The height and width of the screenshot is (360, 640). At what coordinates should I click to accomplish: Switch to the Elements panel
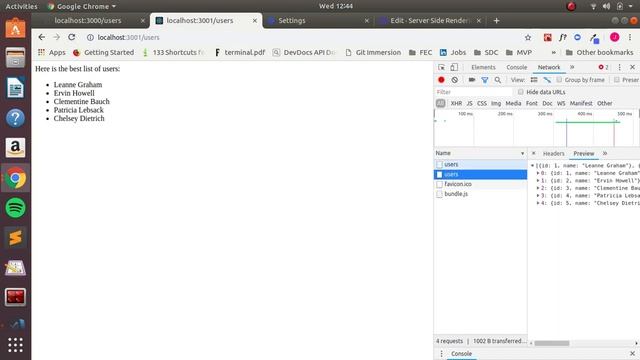pyautogui.click(x=483, y=67)
